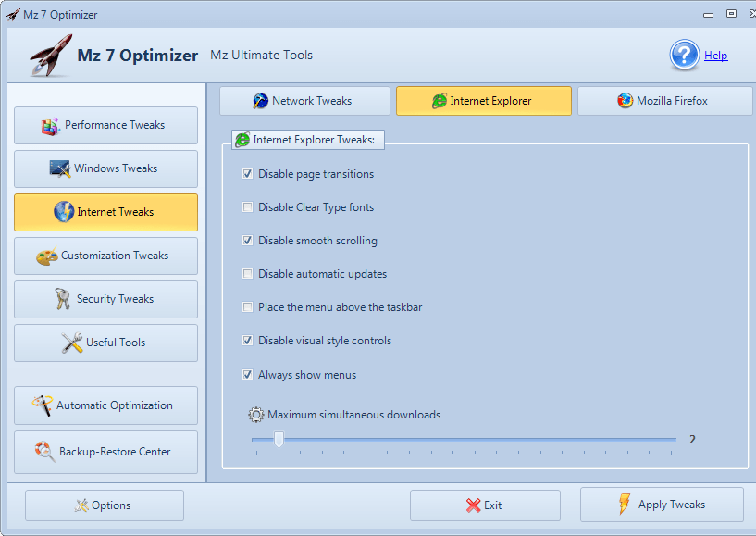The width and height of the screenshot is (756, 536).
Task: Click the rocket logo beside Mz 7 Optimizer
Action: tap(50, 56)
